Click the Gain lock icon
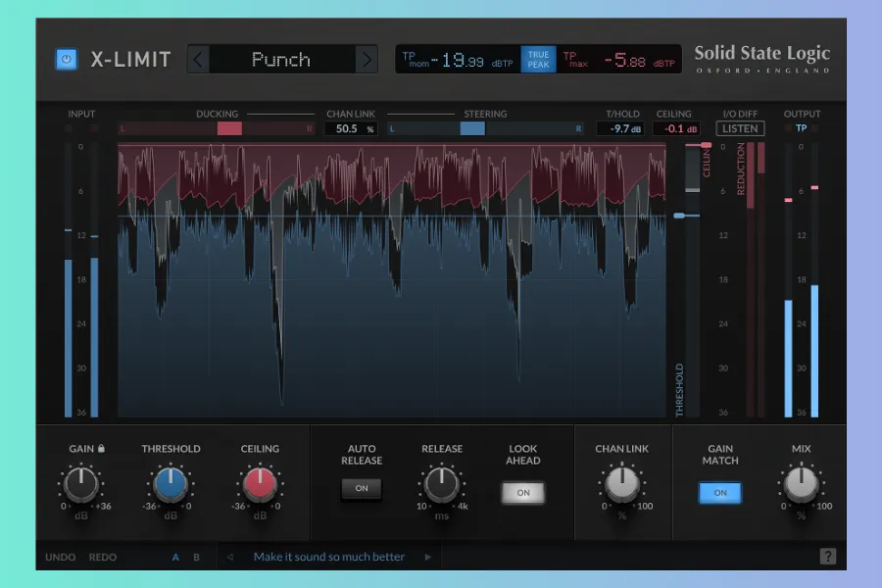This screenshot has height=588, width=882. (102, 449)
